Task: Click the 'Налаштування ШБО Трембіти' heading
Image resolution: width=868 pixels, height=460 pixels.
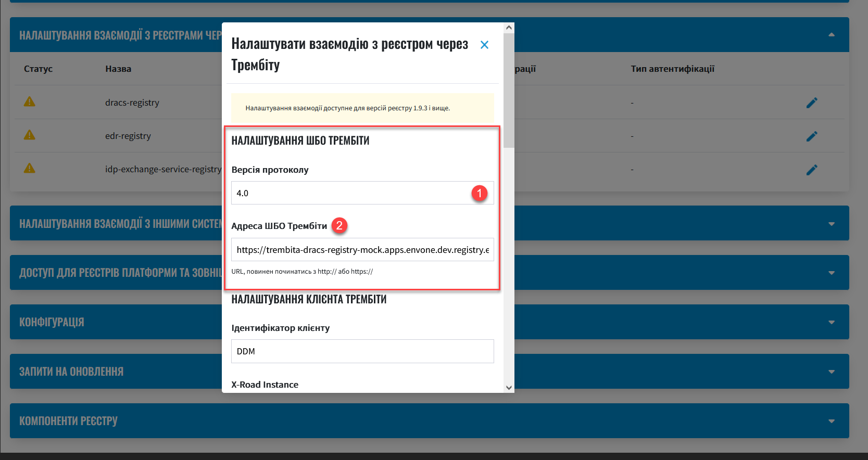Action: coord(300,140)
